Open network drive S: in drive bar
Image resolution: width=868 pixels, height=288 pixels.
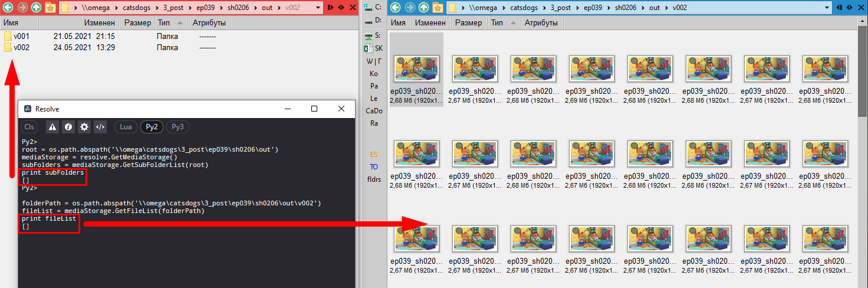point(373,35)
